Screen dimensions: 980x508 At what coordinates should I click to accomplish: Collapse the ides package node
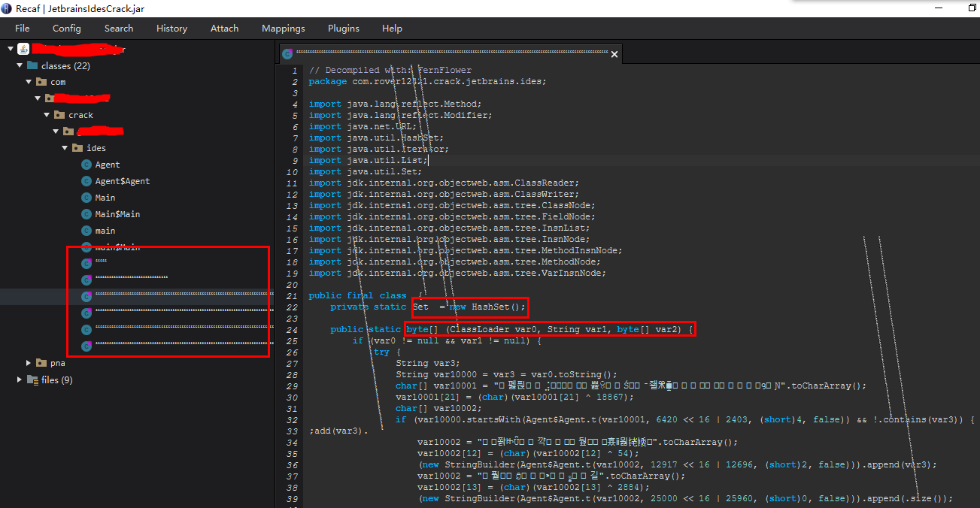tap(65, 147)
